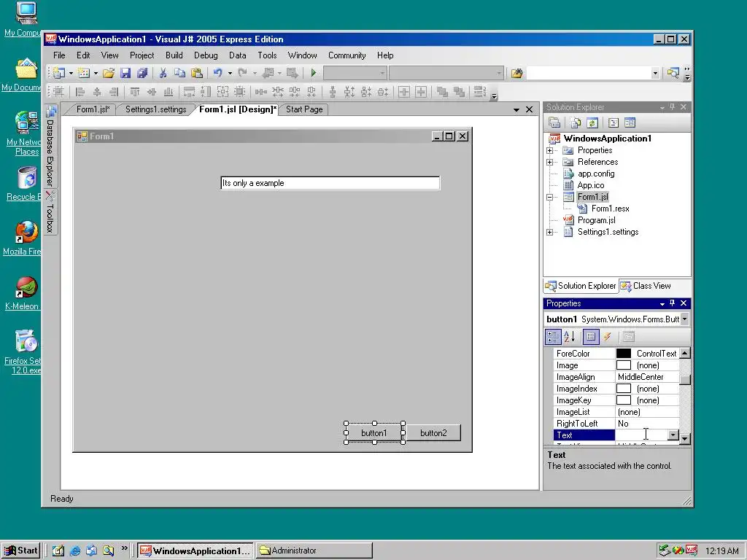Image resolution: width=747 pixels, height=560 pixels.
Task: Start debugging with the green play icon
Action: point(314,73)
